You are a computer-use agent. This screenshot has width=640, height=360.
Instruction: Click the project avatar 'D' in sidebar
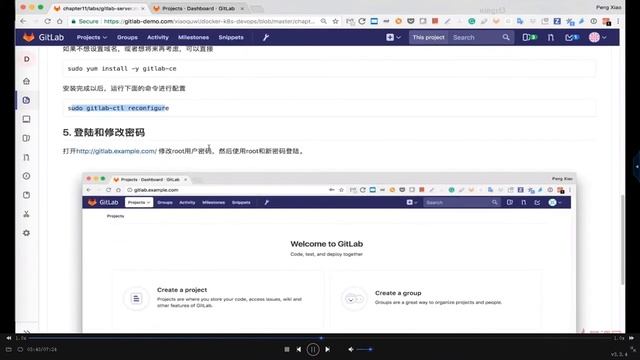27,59
